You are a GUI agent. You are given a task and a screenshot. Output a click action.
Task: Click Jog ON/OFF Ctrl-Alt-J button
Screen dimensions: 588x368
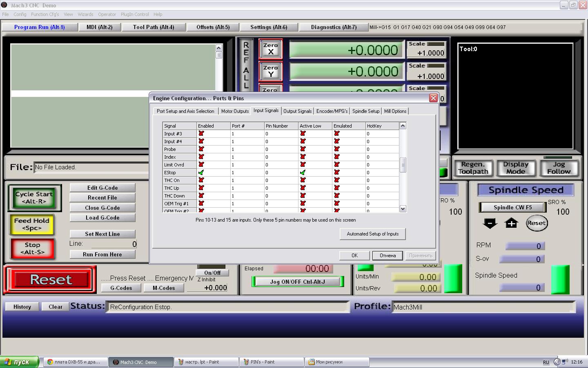297,282
